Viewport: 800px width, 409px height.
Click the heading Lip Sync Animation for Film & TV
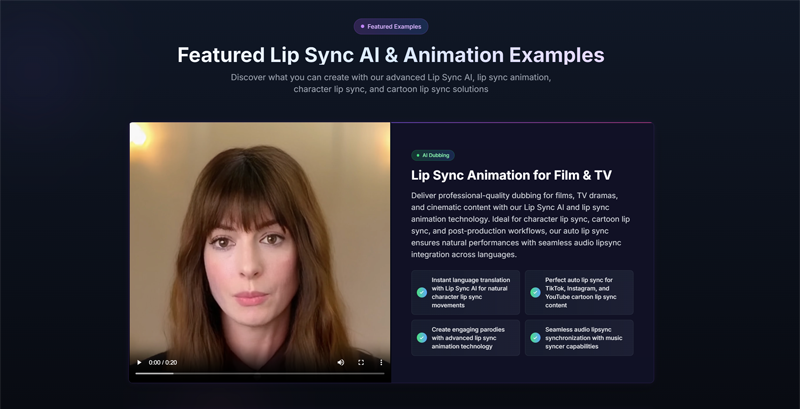pos(511,175)
